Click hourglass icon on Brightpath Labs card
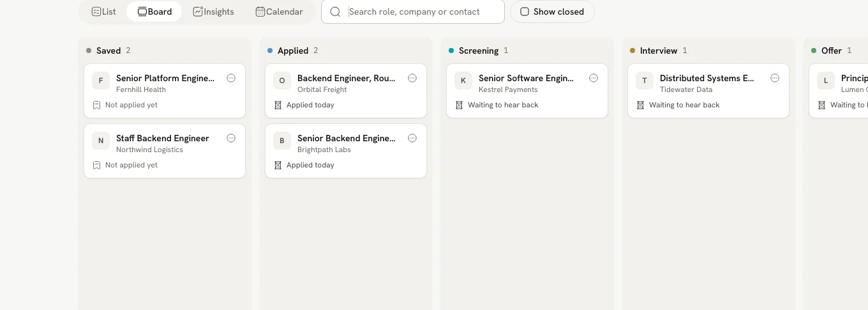 [x=278, y=165]
